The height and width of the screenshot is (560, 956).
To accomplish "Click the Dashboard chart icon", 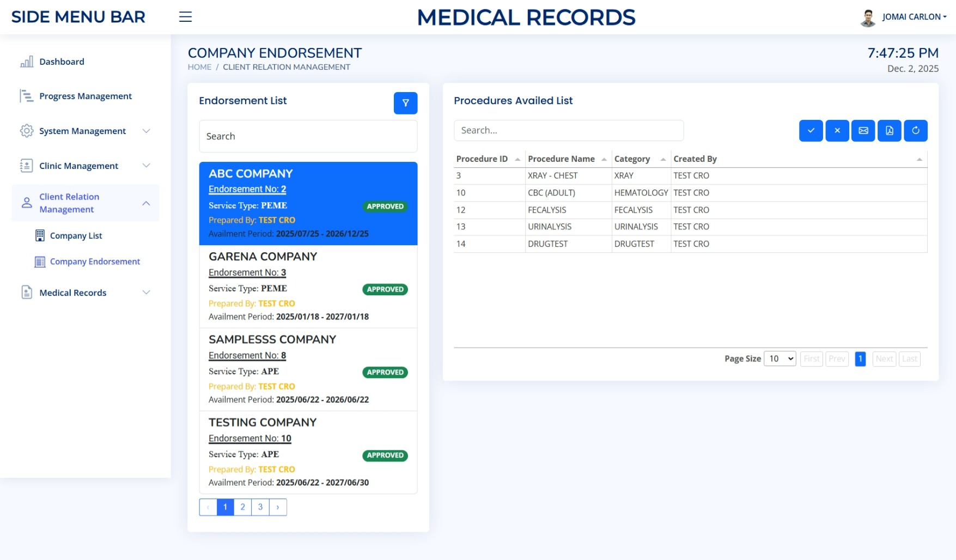I will [x=27, y=62].
